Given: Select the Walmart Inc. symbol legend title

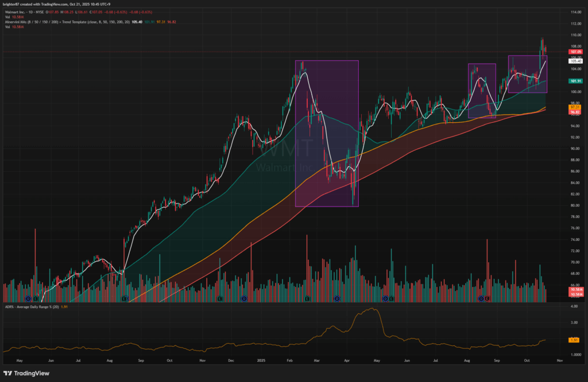Looking at the screenshot, I should point(23,11).
